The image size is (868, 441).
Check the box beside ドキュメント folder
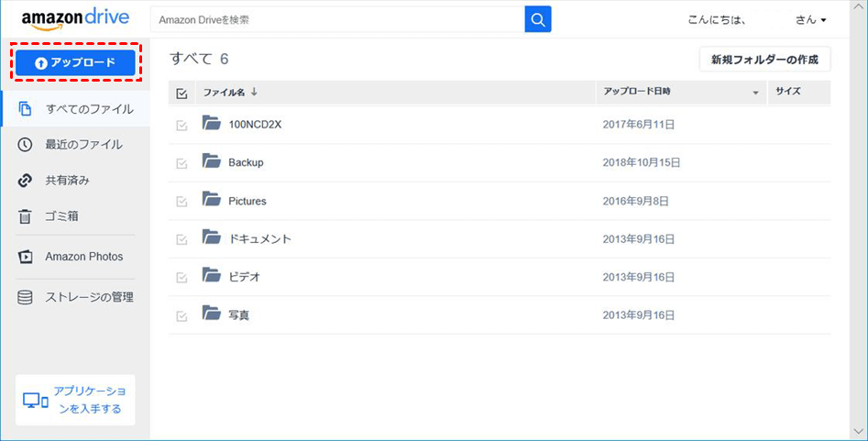coord(181,239)
